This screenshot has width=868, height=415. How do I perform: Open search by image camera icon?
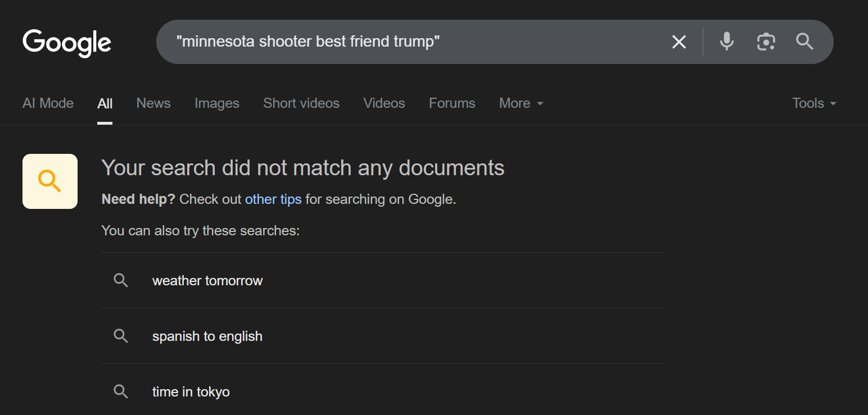(x=766, y=42)
